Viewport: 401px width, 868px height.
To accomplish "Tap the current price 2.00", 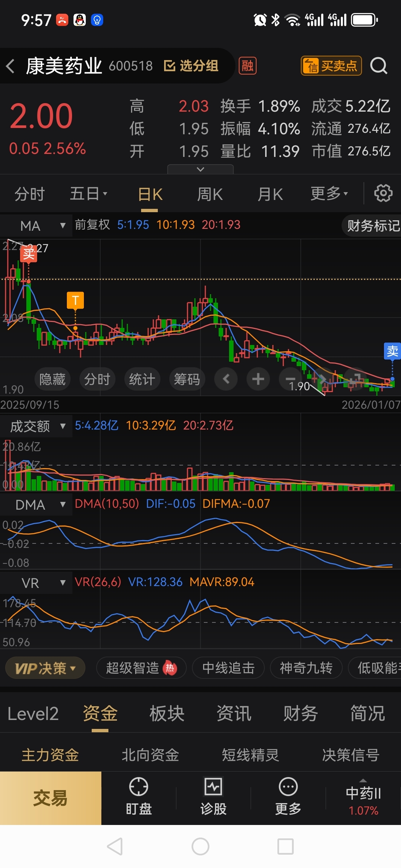I will pyautogui.click(x=41, y=116).
